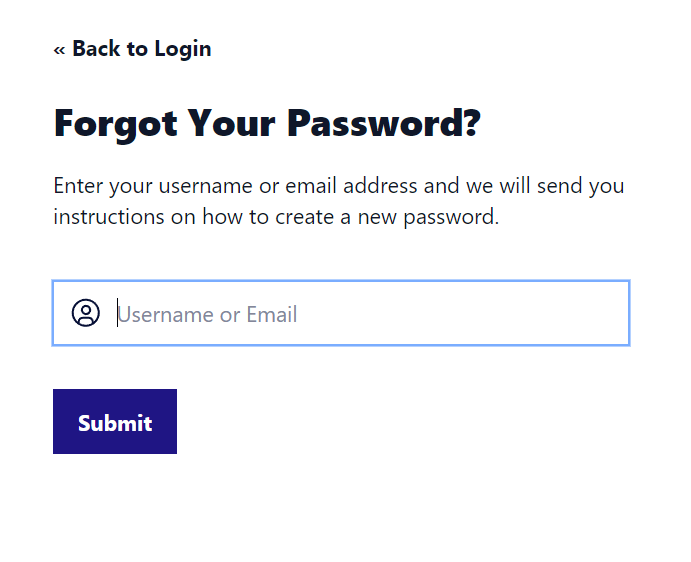Place the cursor at the text caret in the field
The image size is (691, 562).
[x=118, y=314]
